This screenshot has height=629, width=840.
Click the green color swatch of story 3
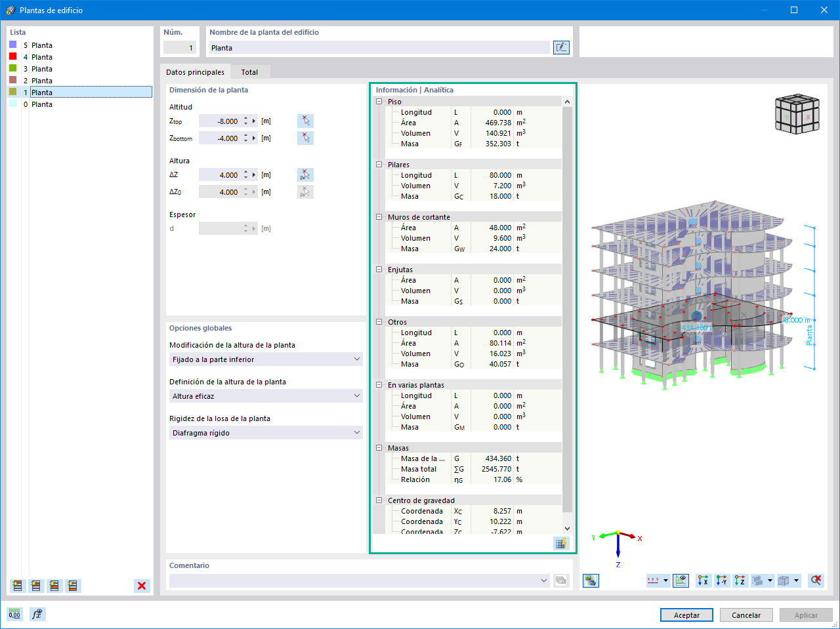click(13, 68)
